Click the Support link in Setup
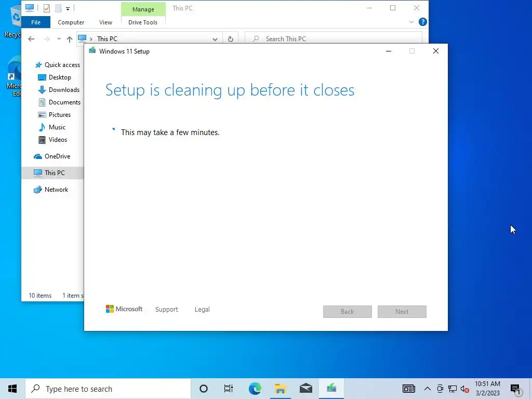Screen dimensions: 532x399 pyautogui.click(x=167, y=310)
